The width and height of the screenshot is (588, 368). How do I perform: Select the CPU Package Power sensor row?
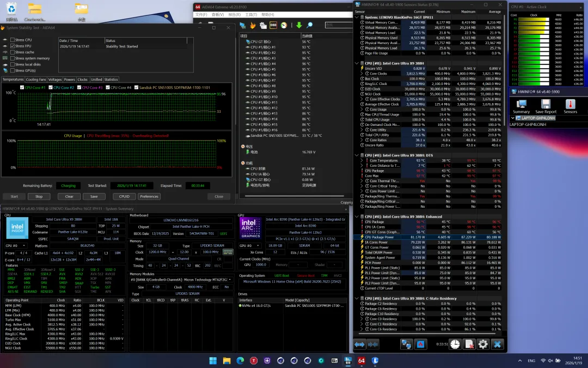[428, 237]
